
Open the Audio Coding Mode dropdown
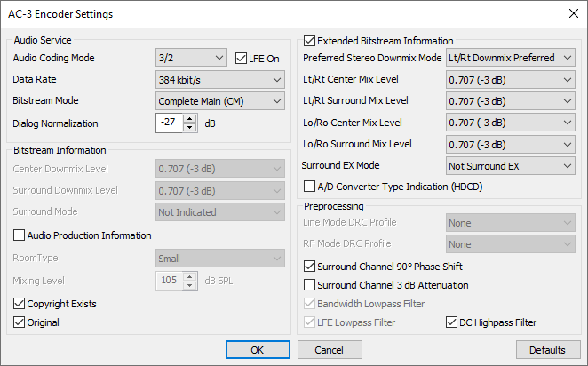191,58
